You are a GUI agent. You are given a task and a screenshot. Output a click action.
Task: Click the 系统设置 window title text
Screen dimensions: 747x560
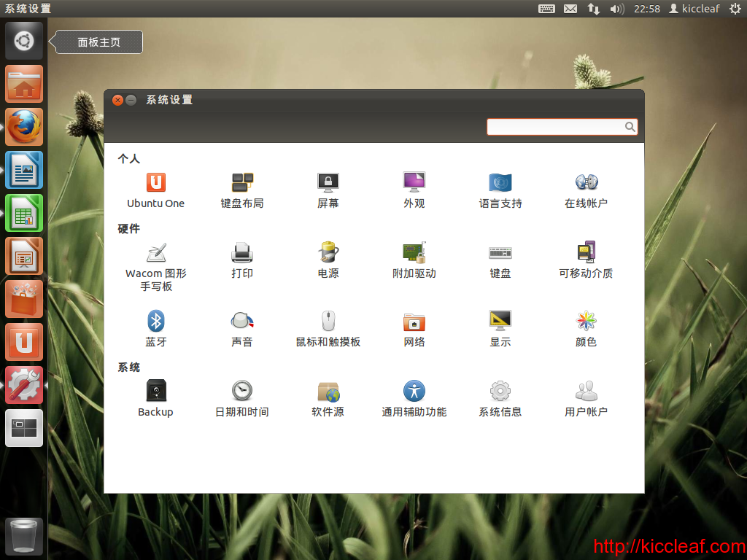tap(169, 100)
